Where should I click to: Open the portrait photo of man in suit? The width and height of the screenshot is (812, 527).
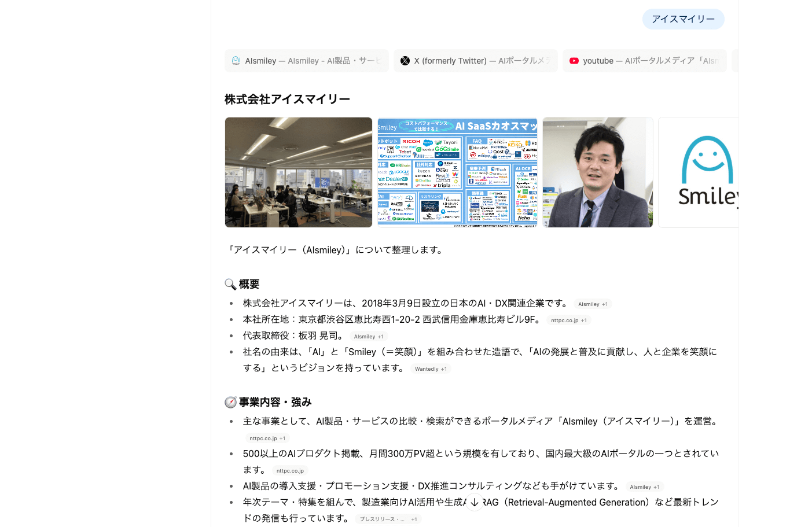(598, 172)
